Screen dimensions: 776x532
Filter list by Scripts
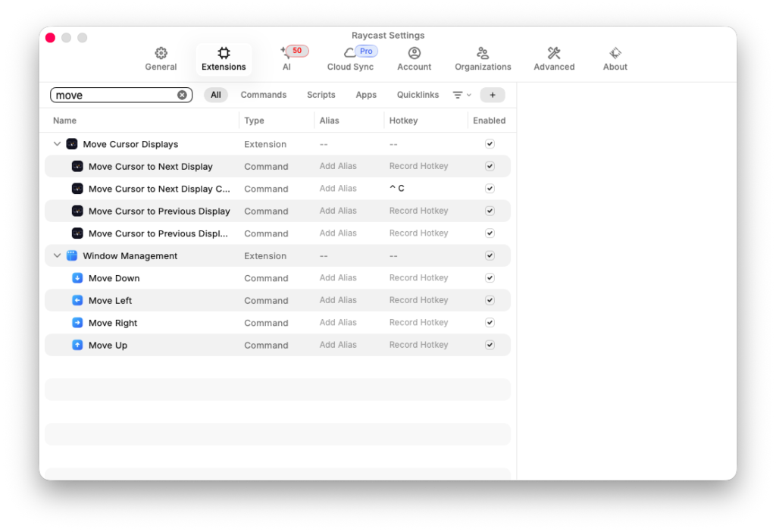pos(321,95)
